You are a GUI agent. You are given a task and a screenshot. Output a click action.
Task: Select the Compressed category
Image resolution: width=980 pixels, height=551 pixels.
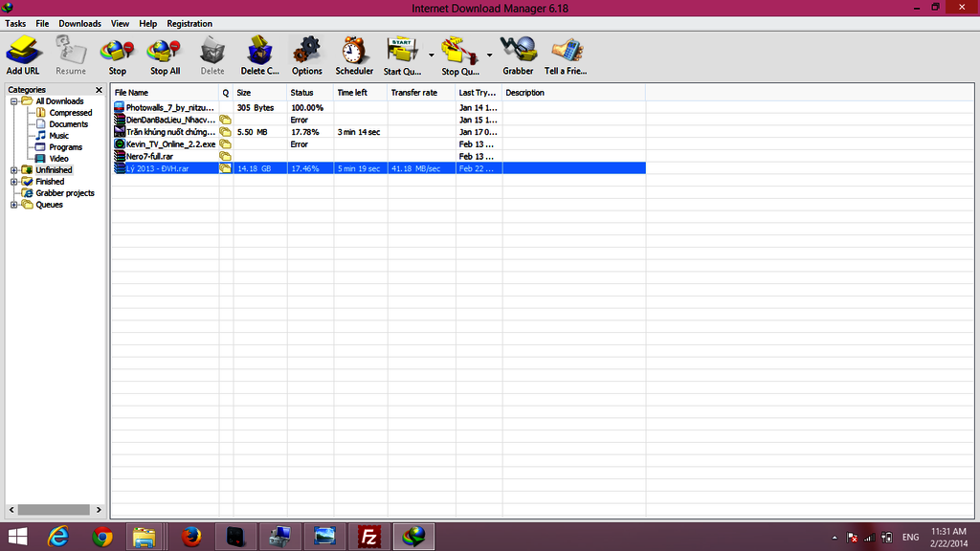pos(71,113)
